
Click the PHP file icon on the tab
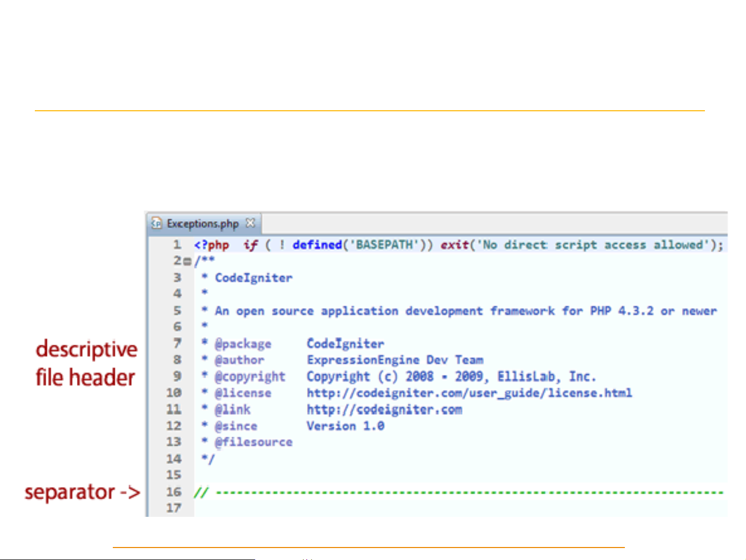coord(156,224)
